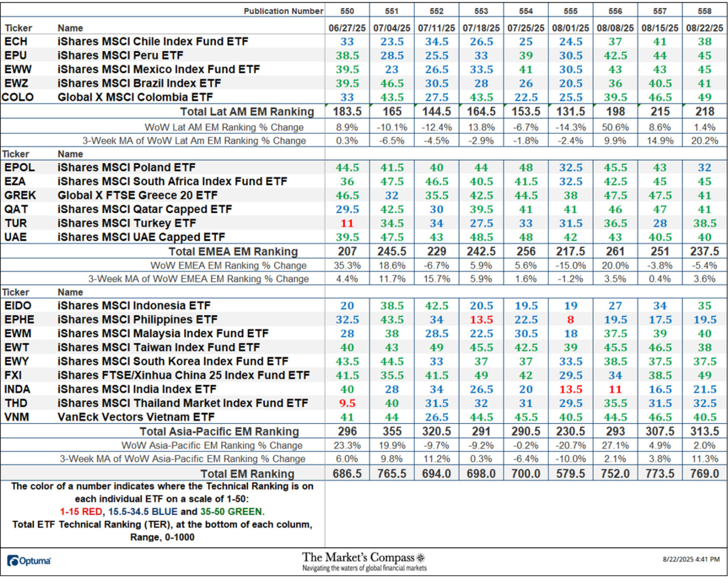The width and height of the screenshot is (728, 577).
Task: Click 3-Week MA of WoW Asia-Pacific label
Action: pos(182,459)
